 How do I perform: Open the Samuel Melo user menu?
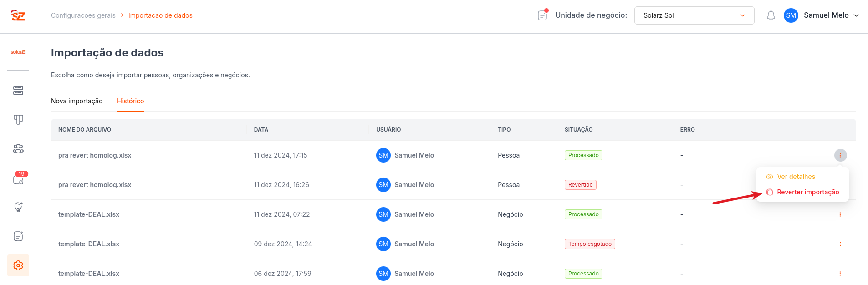(x=821, y=15)
